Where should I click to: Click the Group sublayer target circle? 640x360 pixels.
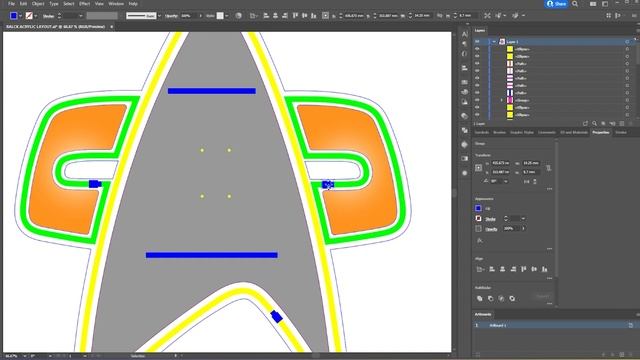tap(627, 100)
